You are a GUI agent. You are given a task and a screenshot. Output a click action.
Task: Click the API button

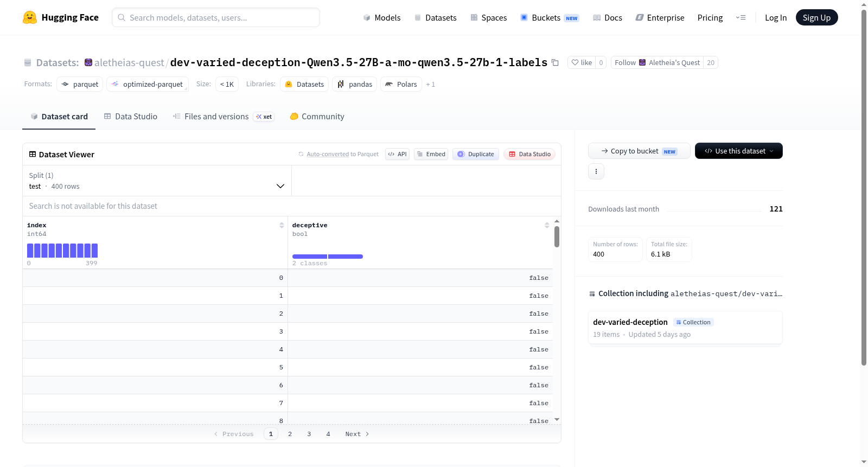coord(397,154)
